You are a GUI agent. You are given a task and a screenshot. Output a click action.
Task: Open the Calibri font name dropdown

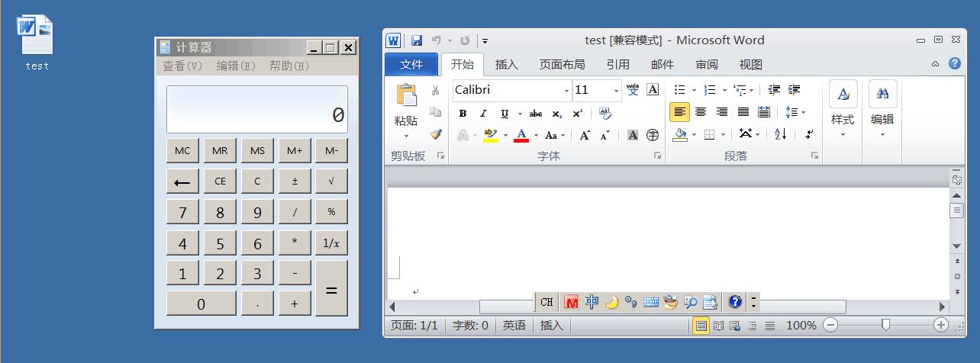click(566, 90)
